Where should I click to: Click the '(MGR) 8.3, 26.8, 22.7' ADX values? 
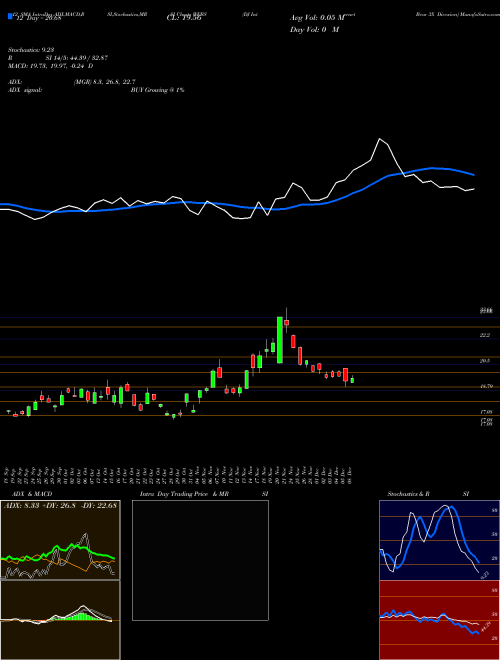click(x=104, y=82)
